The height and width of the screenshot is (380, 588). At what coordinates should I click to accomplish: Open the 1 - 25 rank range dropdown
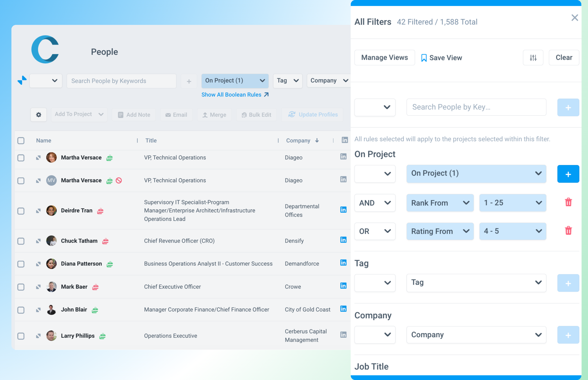click(513, 203)
